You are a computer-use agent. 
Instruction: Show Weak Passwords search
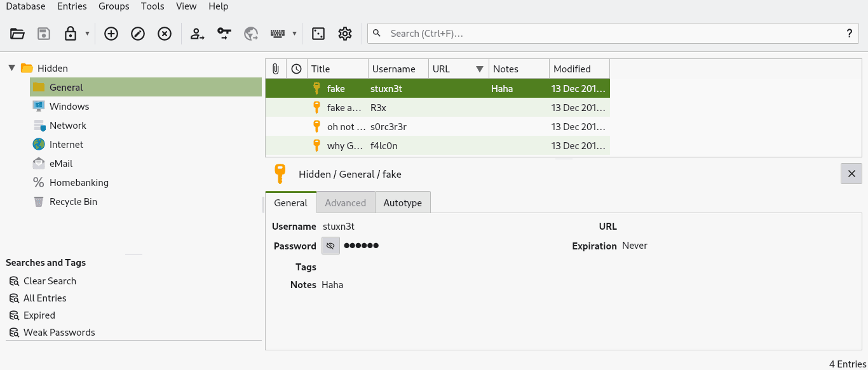(59, 332)
